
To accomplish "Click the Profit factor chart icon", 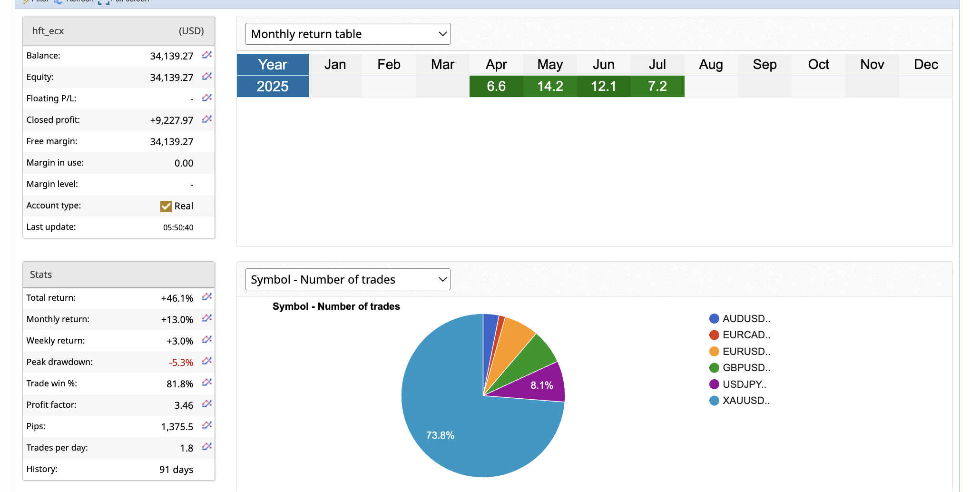I will (x=206, y=404).
